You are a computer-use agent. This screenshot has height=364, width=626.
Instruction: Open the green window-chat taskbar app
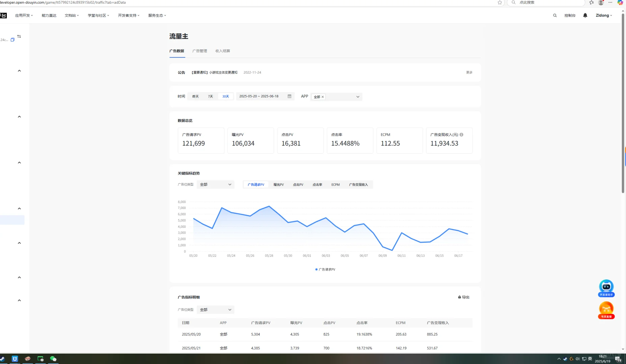click(40, 359)
